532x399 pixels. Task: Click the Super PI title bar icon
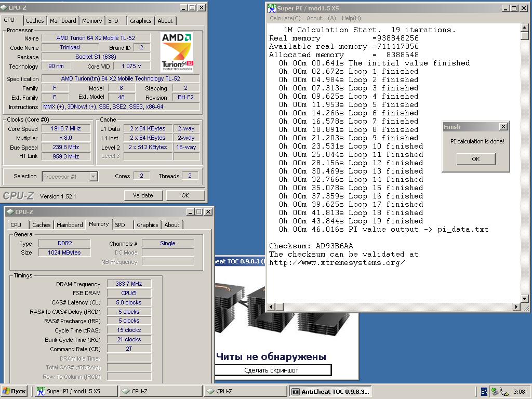tap(272, 8)
